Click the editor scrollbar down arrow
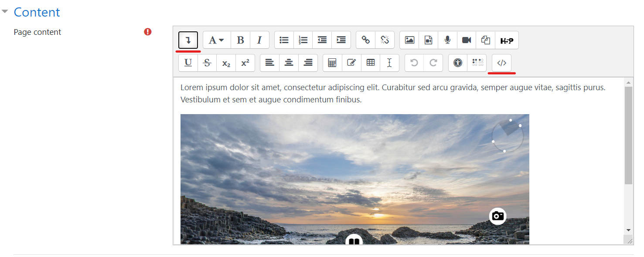644x257 pixels. tap(628, 230)
